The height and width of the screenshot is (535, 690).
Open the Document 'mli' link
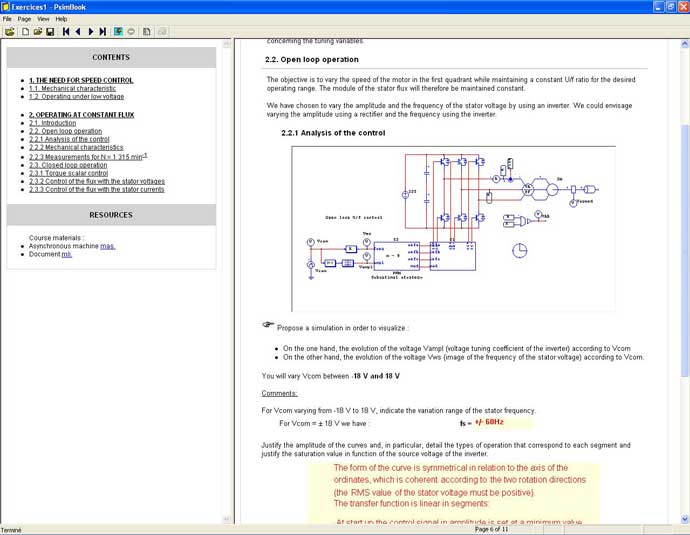tap(66, 254)
